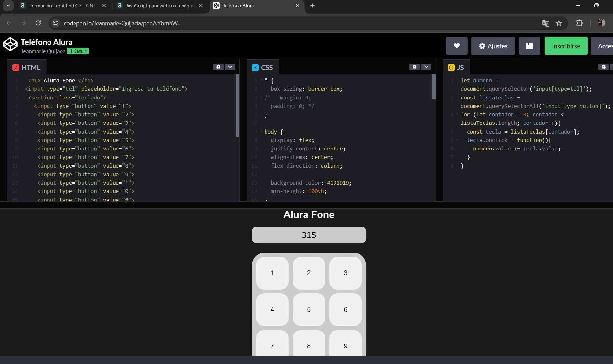Tap keypad button 1
Image resolution: width=613 pixels, height=364 pixels.
272,273
